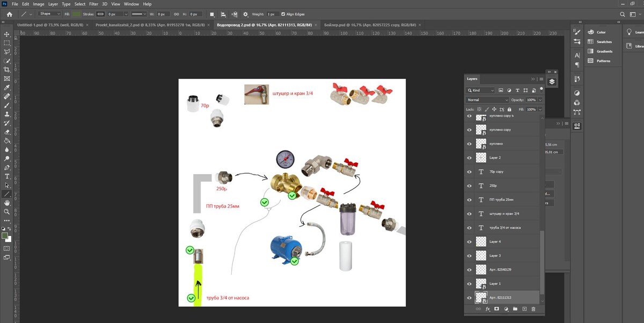This screenshot has width=644, height=323.
Task: Open path arrangement options in options bar
Action: (235, 14)
